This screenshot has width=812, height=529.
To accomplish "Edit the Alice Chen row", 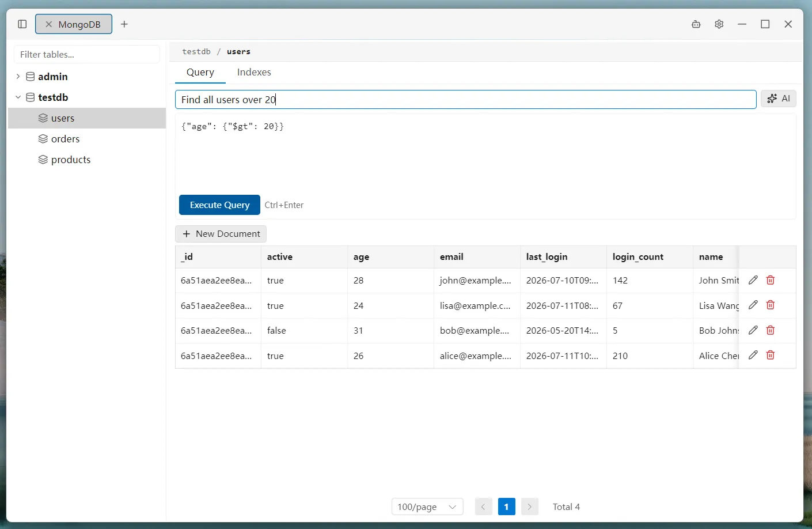I will click(x=753, y=355).
